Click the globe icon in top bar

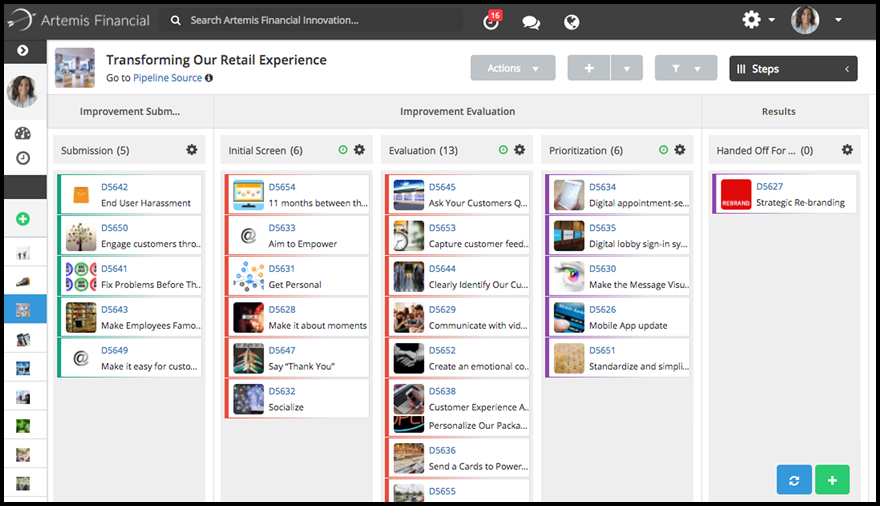click(x=572, y=22)
